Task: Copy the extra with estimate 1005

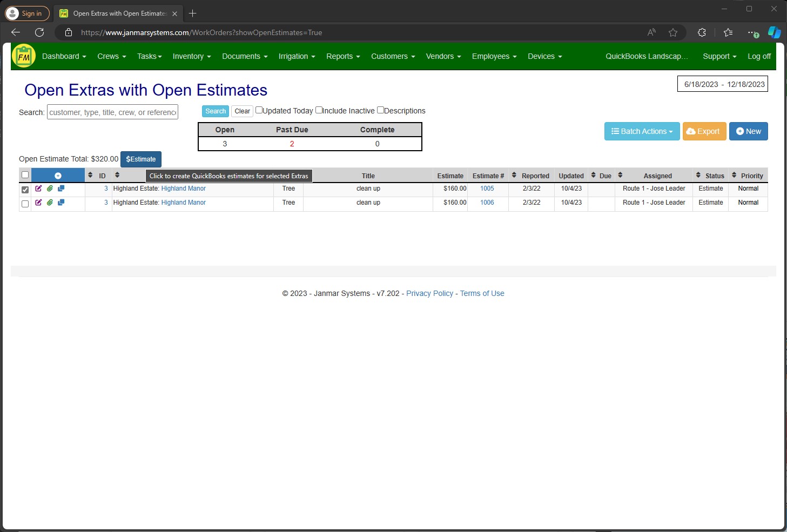Action: 61,188
